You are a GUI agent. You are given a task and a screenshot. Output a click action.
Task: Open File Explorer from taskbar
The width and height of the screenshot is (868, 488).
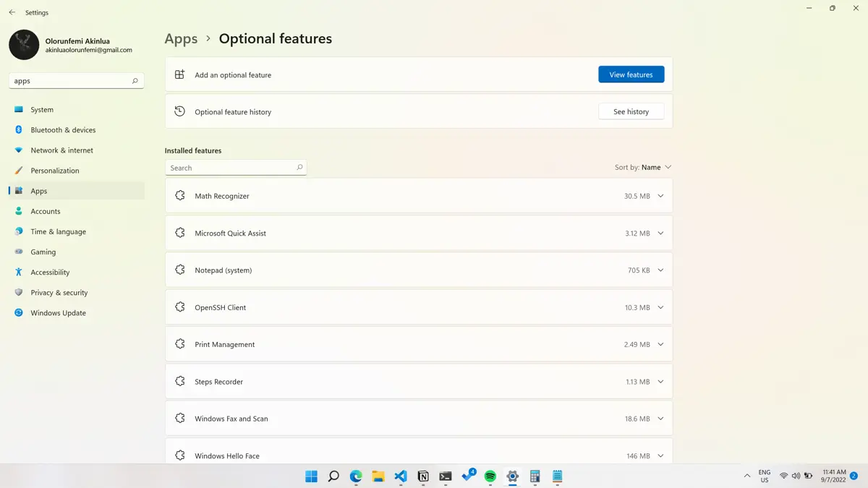click(378, 476)
